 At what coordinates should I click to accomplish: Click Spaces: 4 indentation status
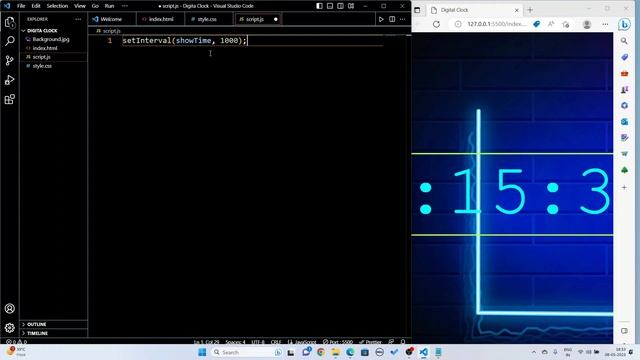point(235,342)
